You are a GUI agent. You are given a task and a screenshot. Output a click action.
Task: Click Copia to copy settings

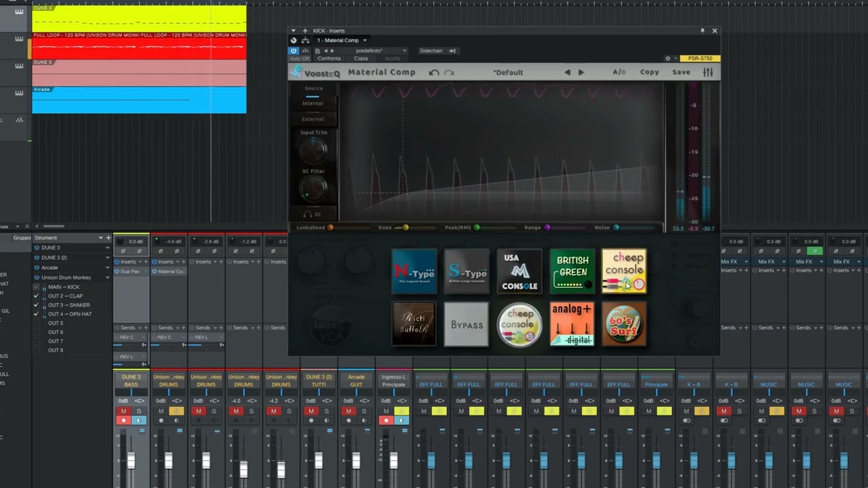361,59
